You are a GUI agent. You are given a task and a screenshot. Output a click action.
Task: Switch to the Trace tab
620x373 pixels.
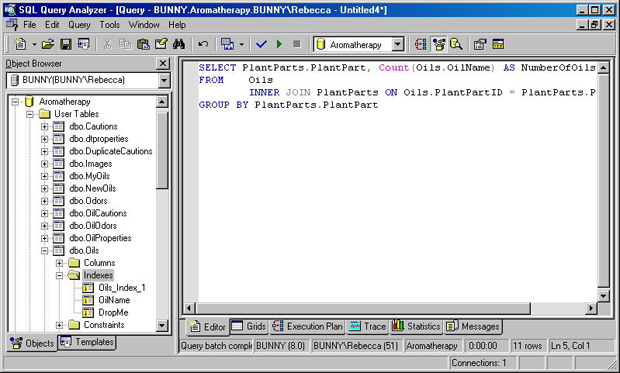pyautogui.click(x=368, y=326)
